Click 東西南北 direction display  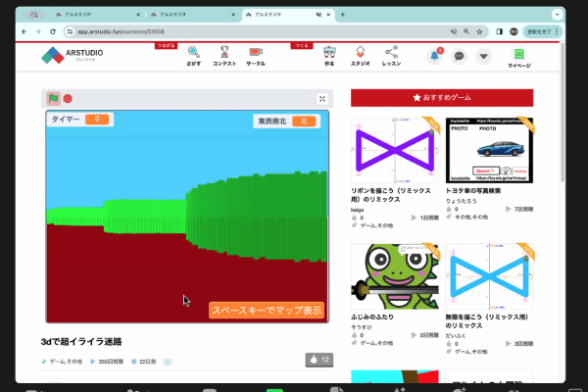(x=287, y=122)
